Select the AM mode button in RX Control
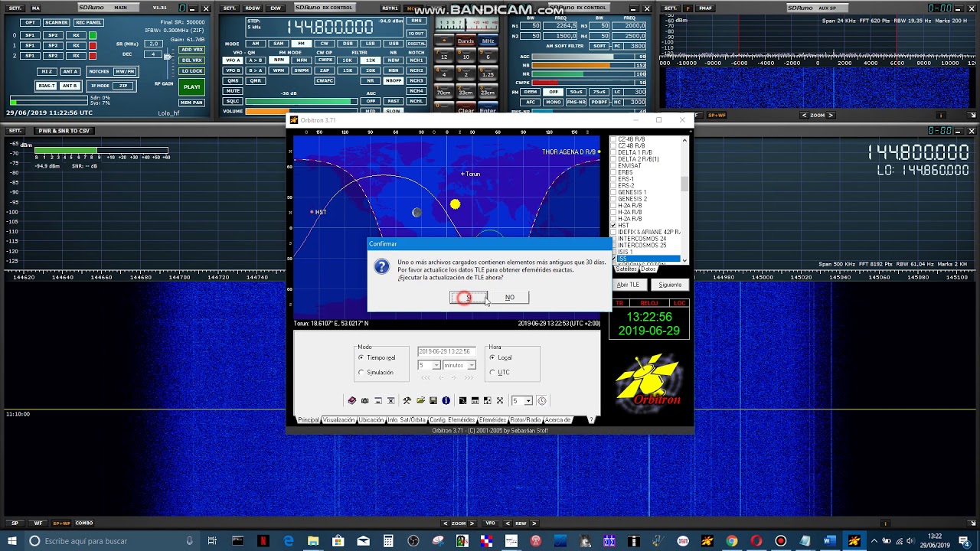Viewport: 980px width, 551px height. (256, 44)
